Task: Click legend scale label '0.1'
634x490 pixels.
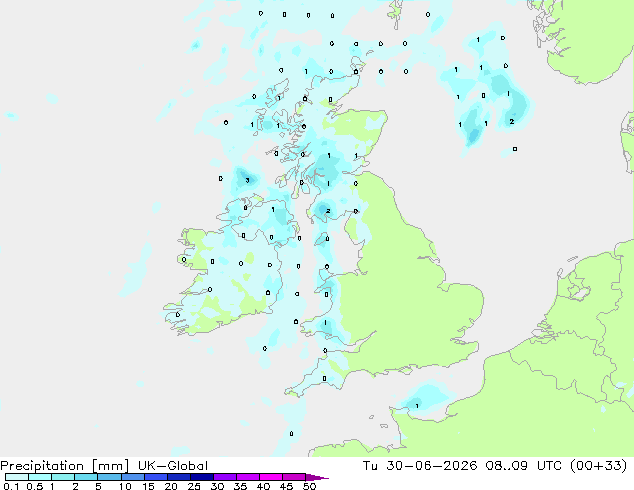Action: click(x=11, y=486)
